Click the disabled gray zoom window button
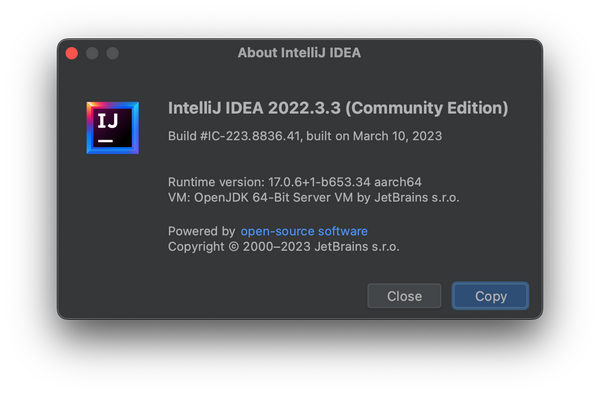Image resolution: width=600 pixels, height=395 pixels. (x=112, y=53)
